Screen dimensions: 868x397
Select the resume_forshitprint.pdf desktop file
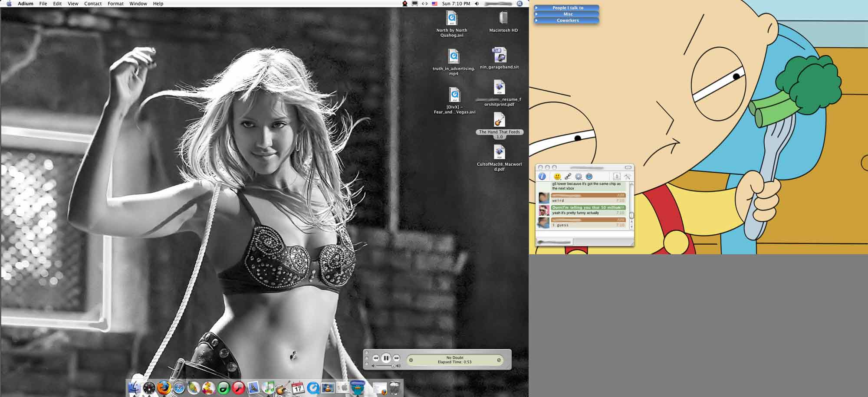(x=499, y=93)
